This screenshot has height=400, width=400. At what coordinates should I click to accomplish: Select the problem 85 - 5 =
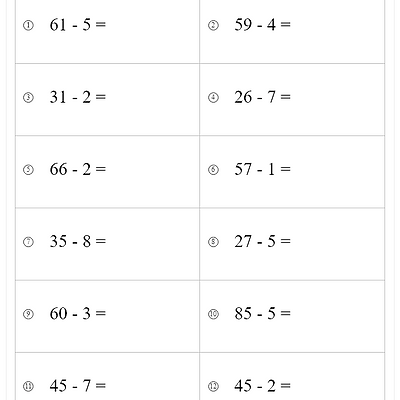[262, 313]
